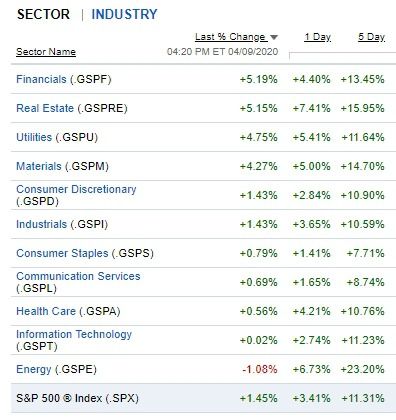
Task: Switch to the INDUSTRY tab
Action: pos(124,14)
